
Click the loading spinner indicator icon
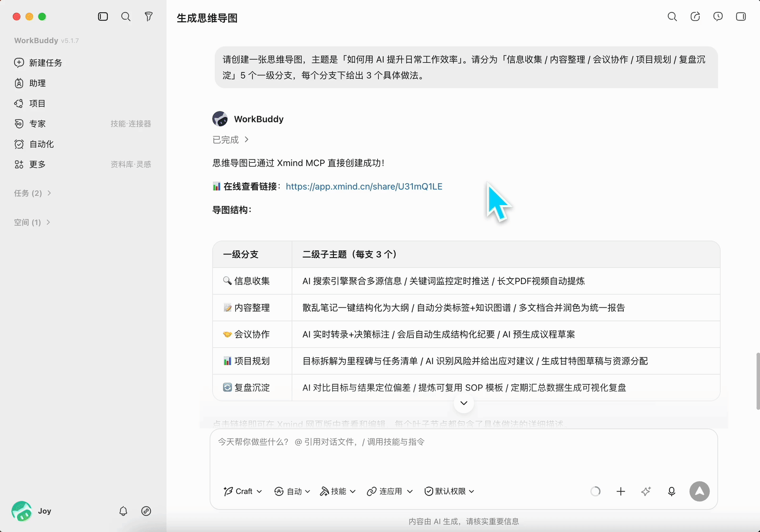tap(595, 492)
